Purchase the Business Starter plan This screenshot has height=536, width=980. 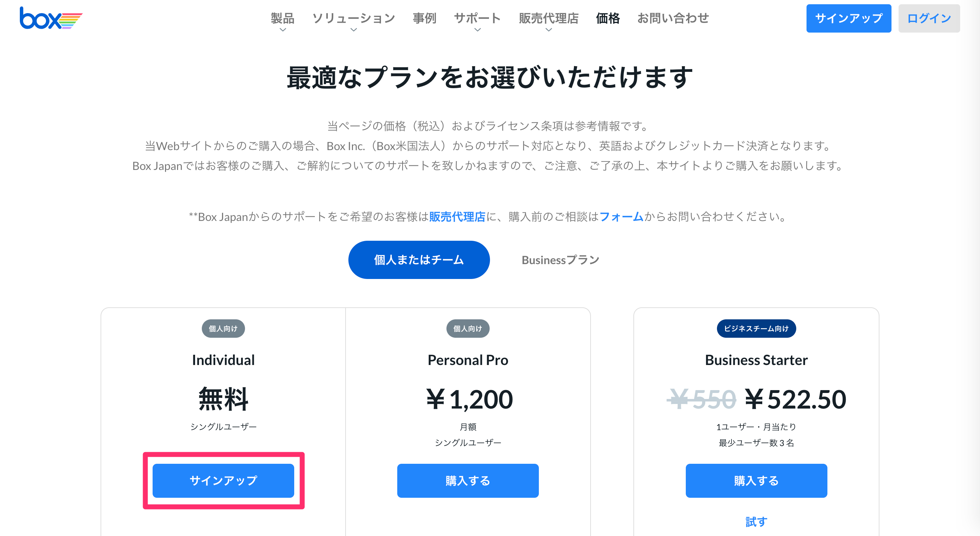[756, 480]
